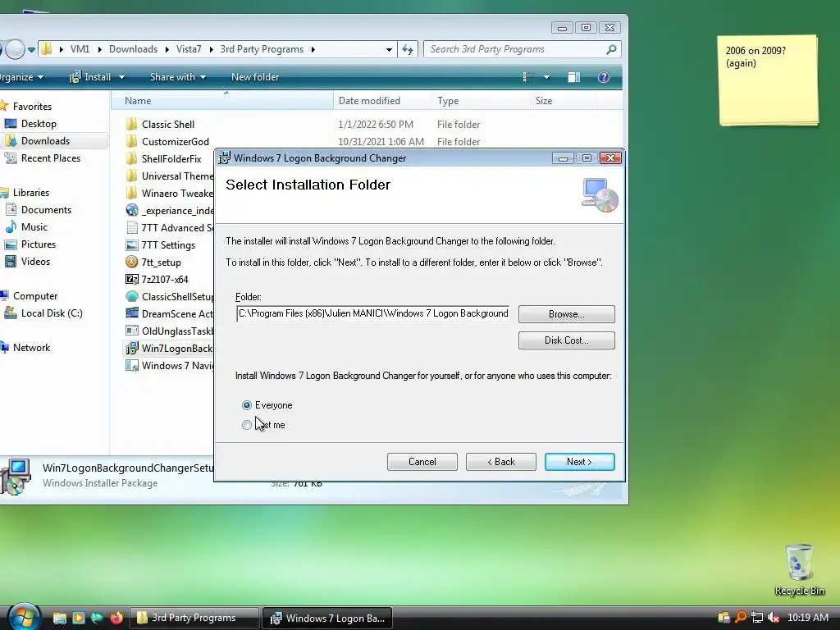Viewport: 840px width, 630px height.
Task: Select the CustomizerGod folder icon
Action: pyautogui.click(x=132, y=141)
